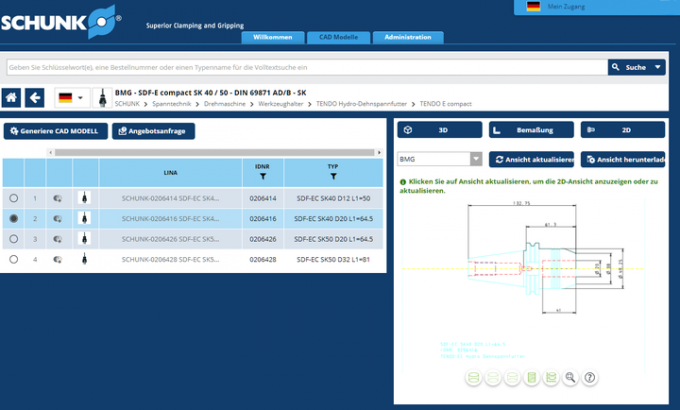Screen dimensions: 680x410
Task: Select radio button for row 4
Action: click(x=14, y=259)
